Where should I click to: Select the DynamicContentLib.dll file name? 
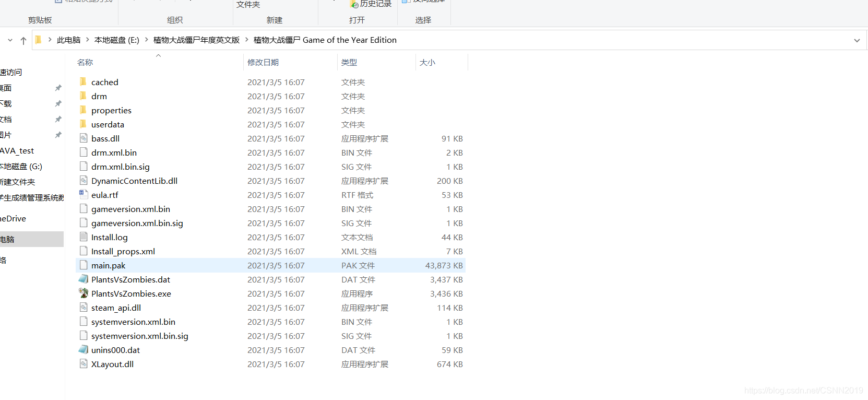click(134, 181)
